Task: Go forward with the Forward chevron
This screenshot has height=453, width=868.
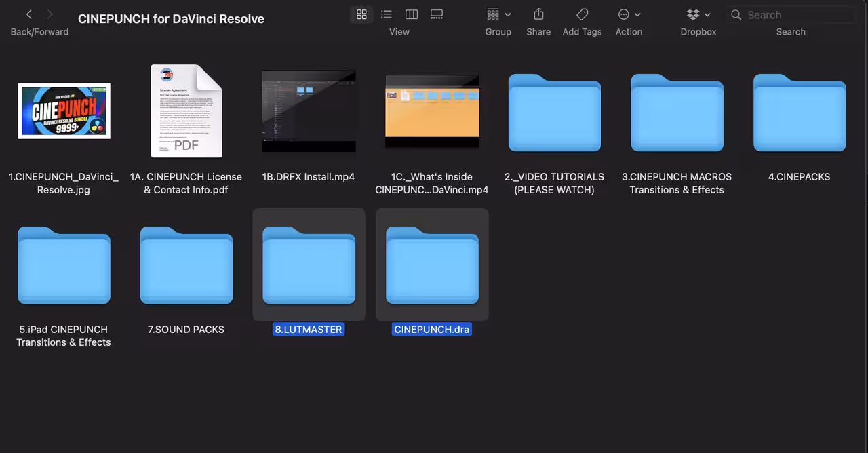Action: tap(50, 14)
